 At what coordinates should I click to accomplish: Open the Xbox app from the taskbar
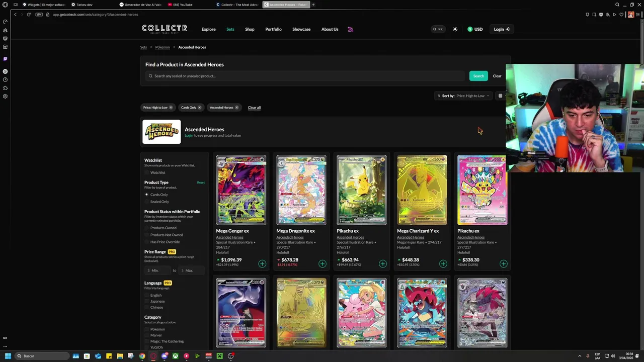(175, 356)
